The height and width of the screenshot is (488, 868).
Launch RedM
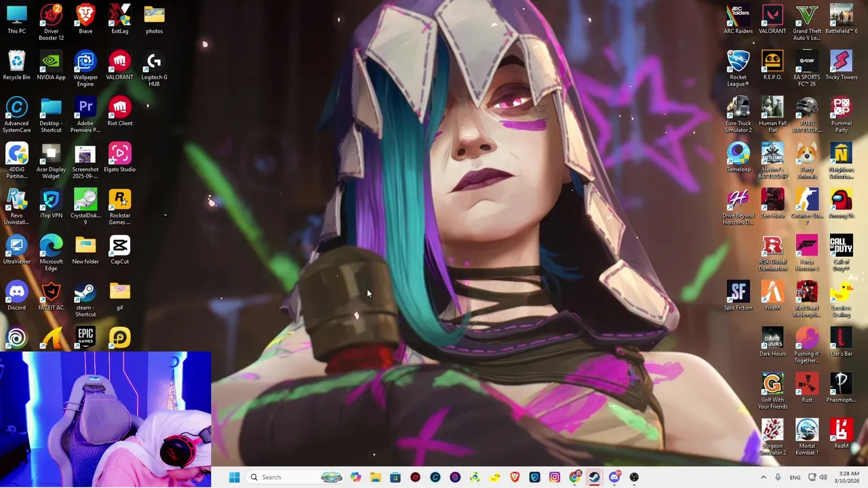(842, 434)
